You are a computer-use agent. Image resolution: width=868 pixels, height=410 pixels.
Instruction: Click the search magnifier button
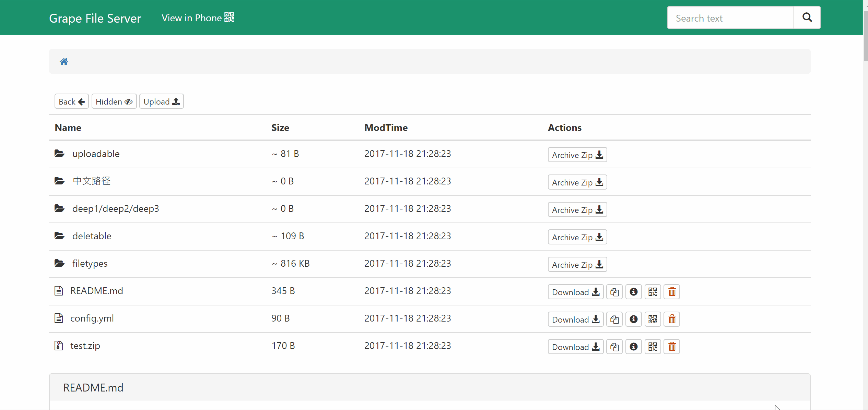[807, 18]
